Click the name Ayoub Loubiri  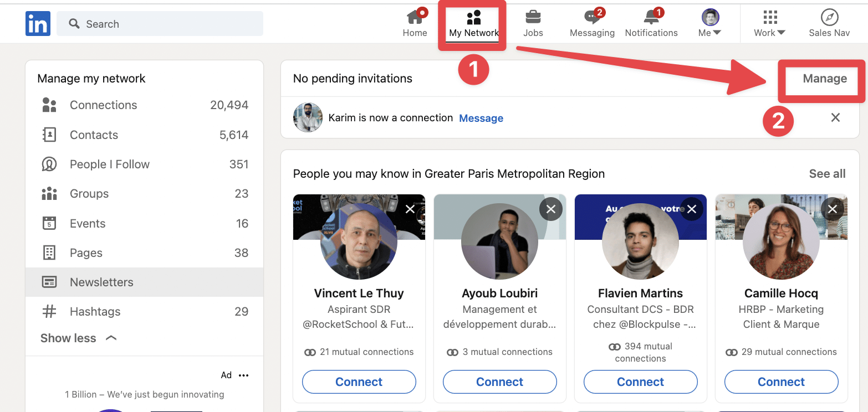[x=500, y=293]
